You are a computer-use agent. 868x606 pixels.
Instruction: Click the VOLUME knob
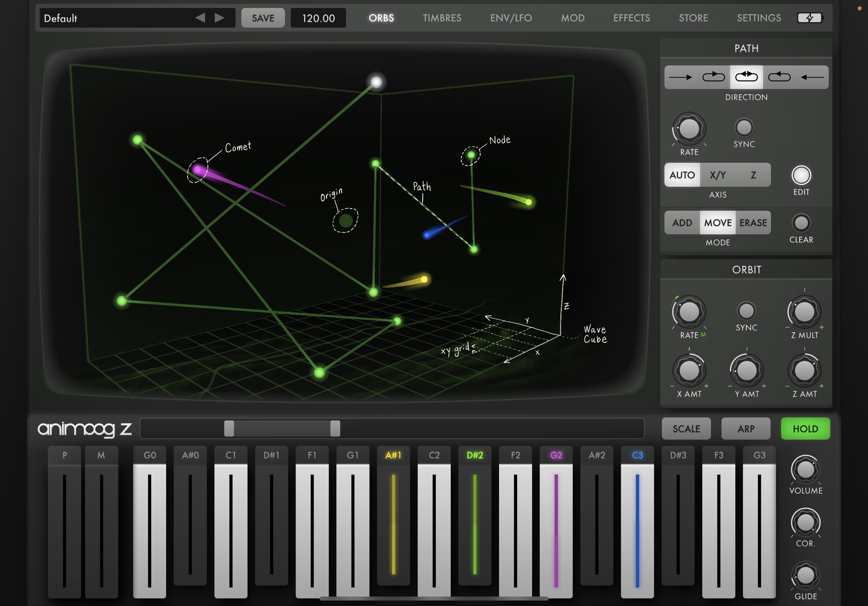coord(805,470)
